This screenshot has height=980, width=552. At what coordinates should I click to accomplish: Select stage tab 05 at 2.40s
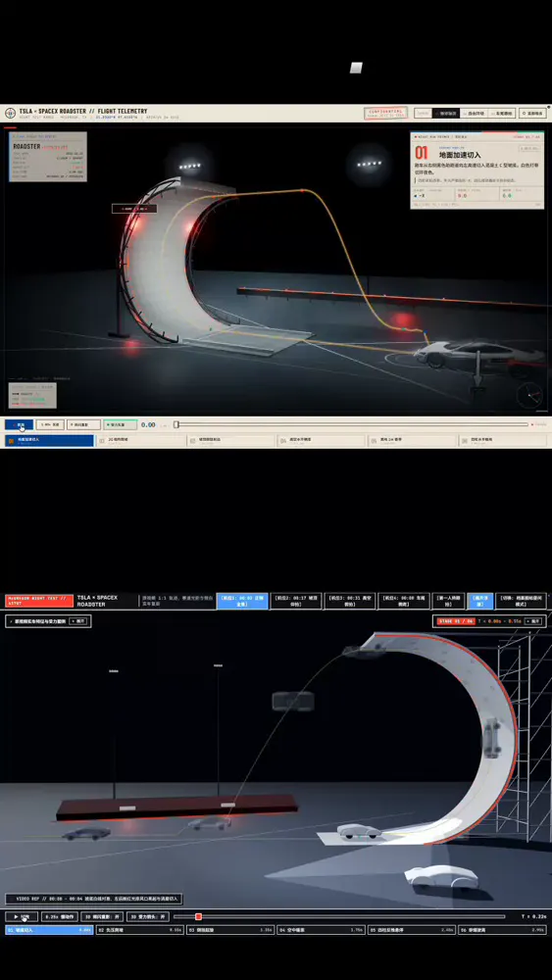click(x=412, y=930)
